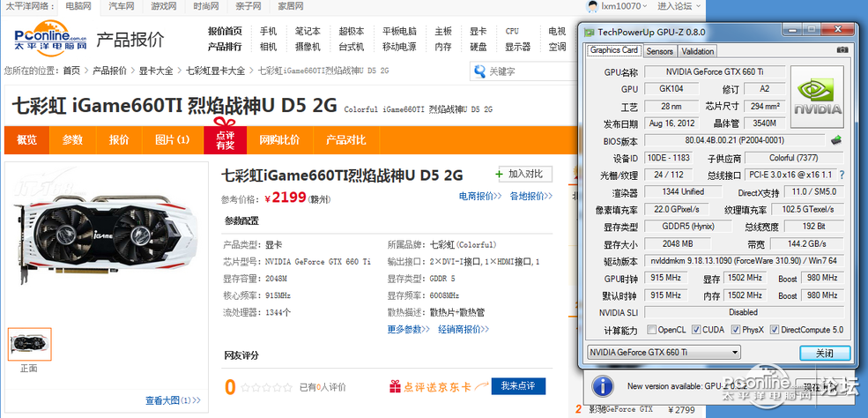Viewport: 868px width, 418px height.
Task: Open the 图片(1) product tab
Action: point(172,140)
